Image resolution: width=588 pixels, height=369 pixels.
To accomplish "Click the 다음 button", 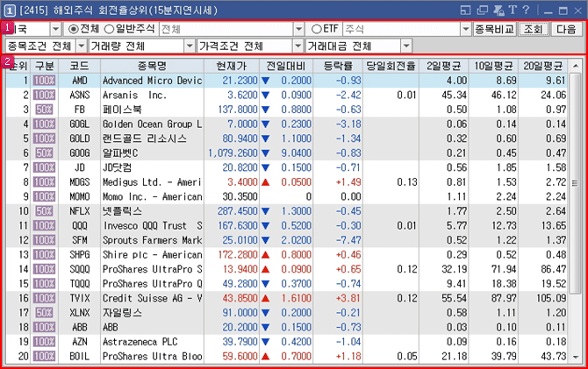I will point(566,29).
